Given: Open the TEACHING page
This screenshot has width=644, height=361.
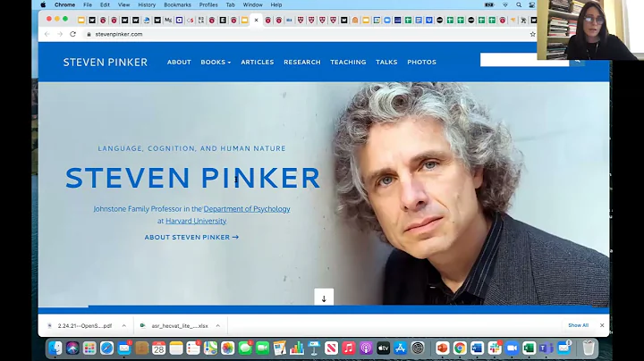Looking at the screenshot, I should point(348,63).
